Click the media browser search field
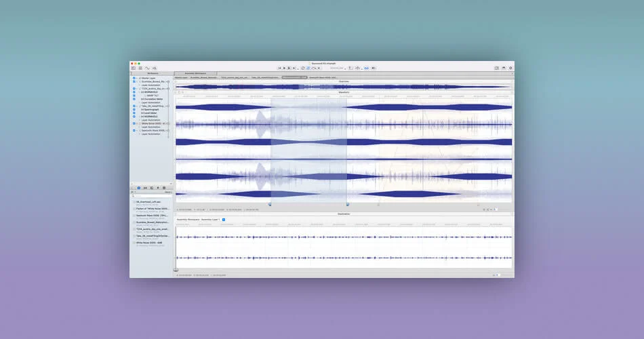The image size is (644, 339). pos(152,196)
